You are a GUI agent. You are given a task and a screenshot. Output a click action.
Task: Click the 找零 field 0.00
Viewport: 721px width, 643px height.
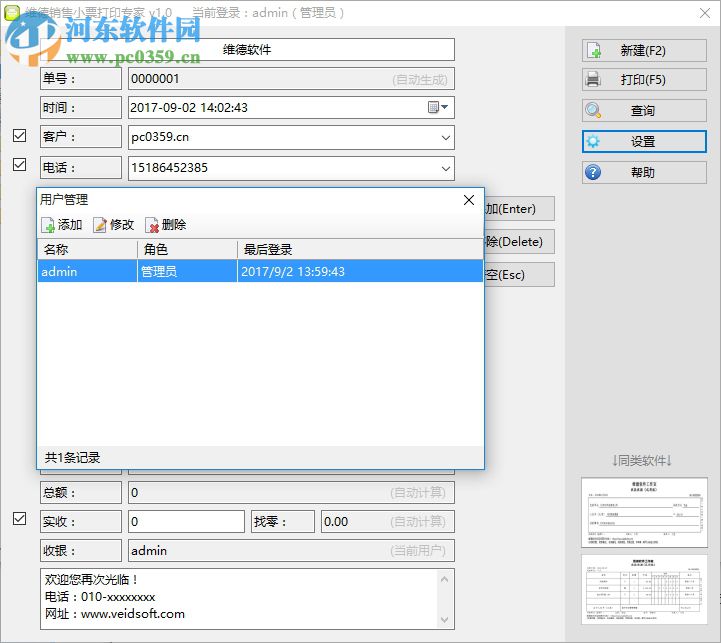click(x=388, y=522)
